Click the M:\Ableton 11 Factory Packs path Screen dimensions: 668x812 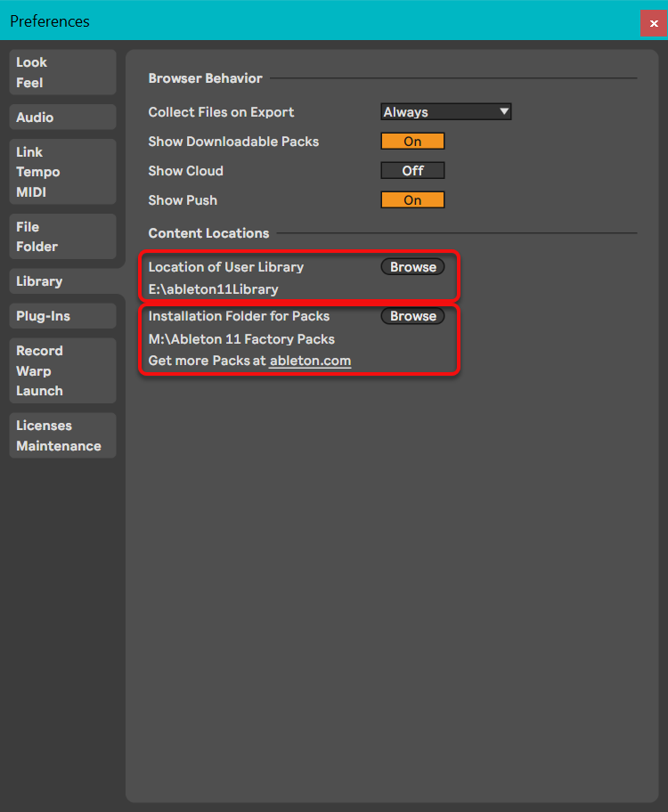point(241,339)
